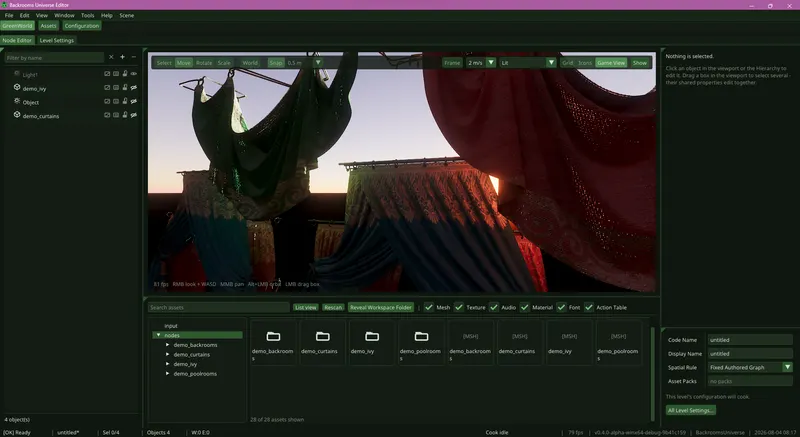Open the File menu
800x437 pixels.
(x=9, y=15)
